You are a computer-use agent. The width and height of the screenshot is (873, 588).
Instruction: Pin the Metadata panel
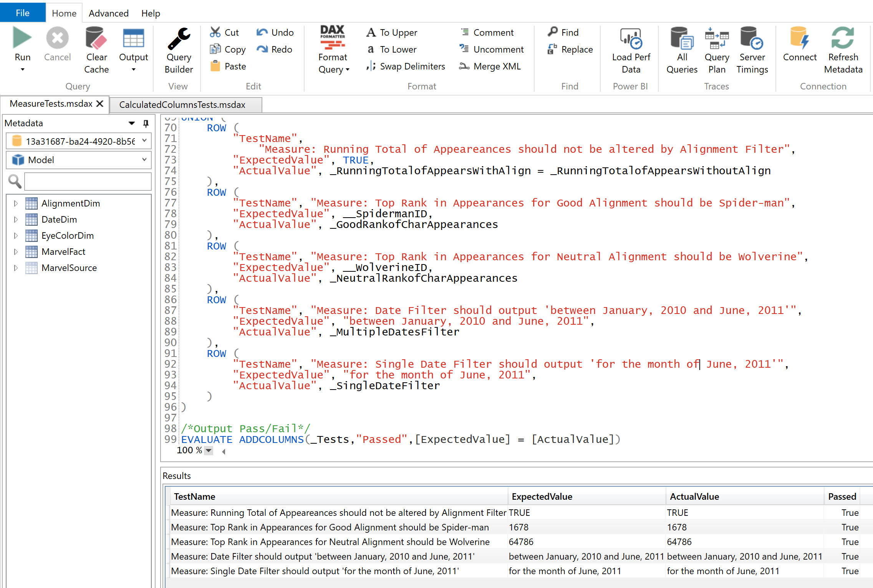click(x=146, y=123)
